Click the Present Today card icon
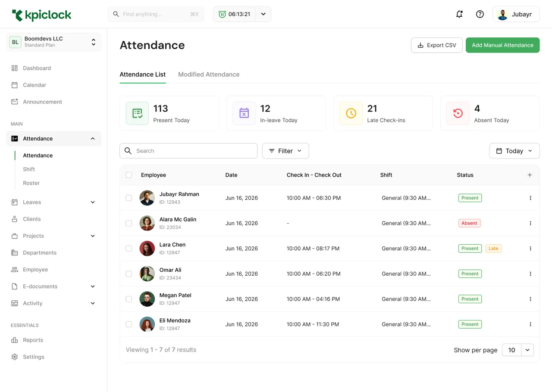Screen dimensions: 552x392 point(137,113)
